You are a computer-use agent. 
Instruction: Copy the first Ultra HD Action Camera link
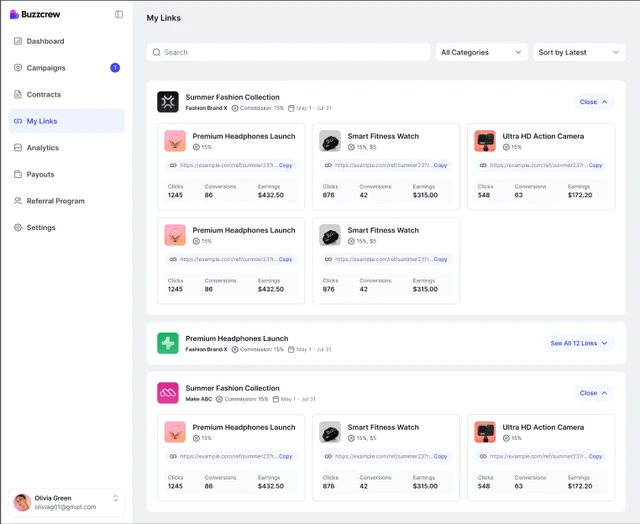pos(595,165)
